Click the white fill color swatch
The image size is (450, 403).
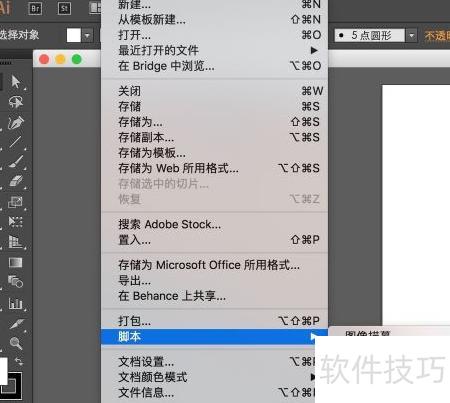pos(74,35)
